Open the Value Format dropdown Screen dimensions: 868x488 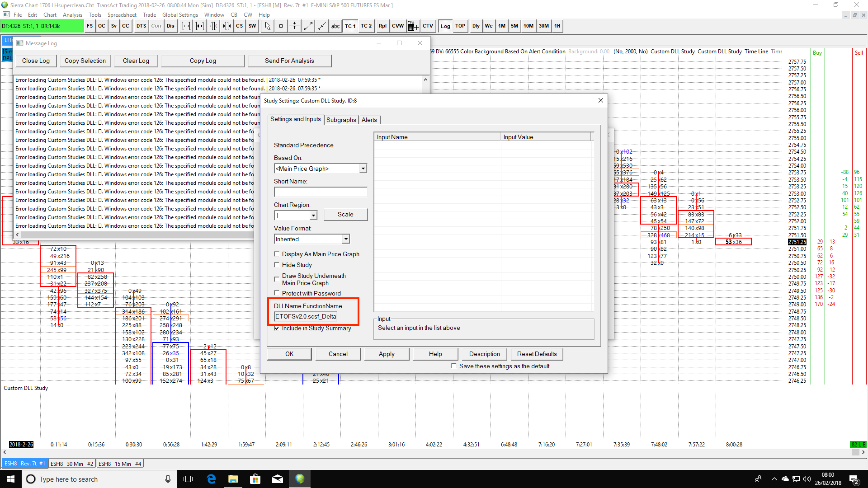pos(345,239)
